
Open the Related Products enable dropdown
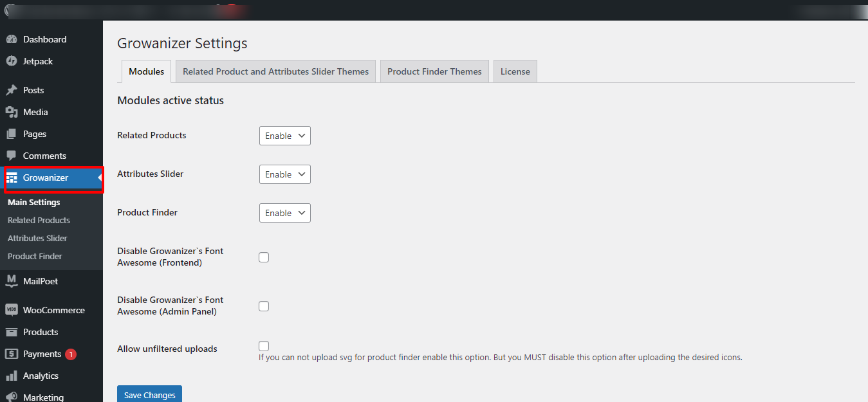(x=284, y=135)
